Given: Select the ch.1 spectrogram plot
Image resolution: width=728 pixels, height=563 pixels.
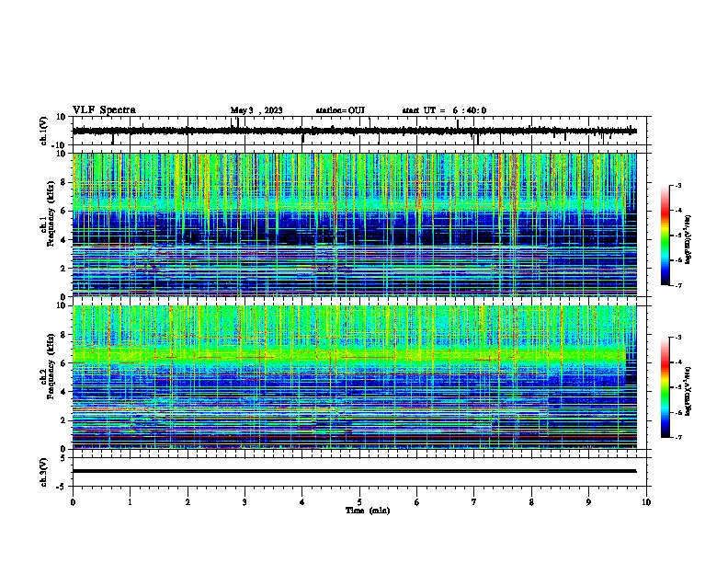Looking at the screenshot, I should 355,224.
